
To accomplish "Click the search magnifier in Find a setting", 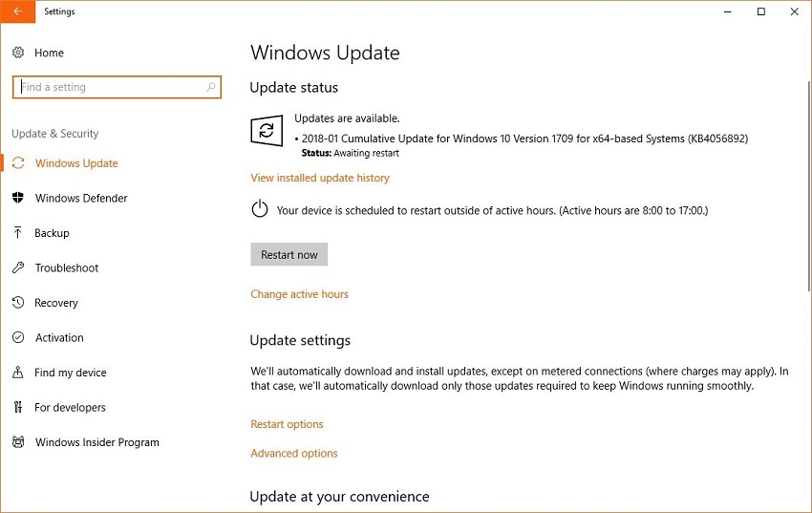I will pos(210,87).
